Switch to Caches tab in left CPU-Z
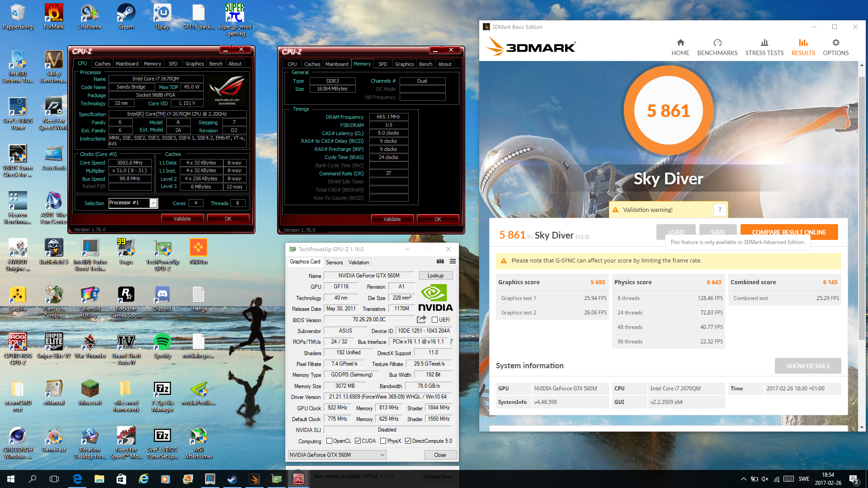The image size is (868, 488). pos(102,64)
